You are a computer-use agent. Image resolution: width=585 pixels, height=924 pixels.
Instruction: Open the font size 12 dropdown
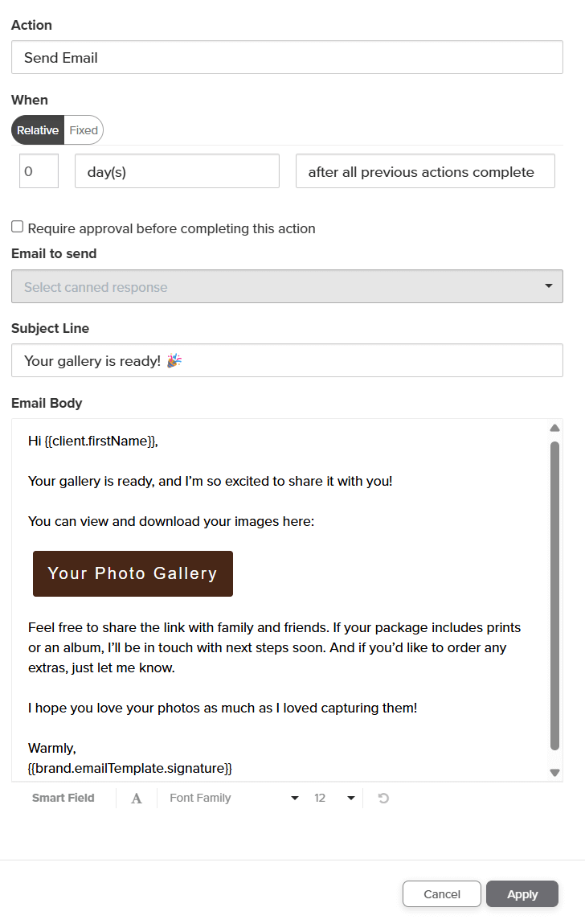(335, 799)
